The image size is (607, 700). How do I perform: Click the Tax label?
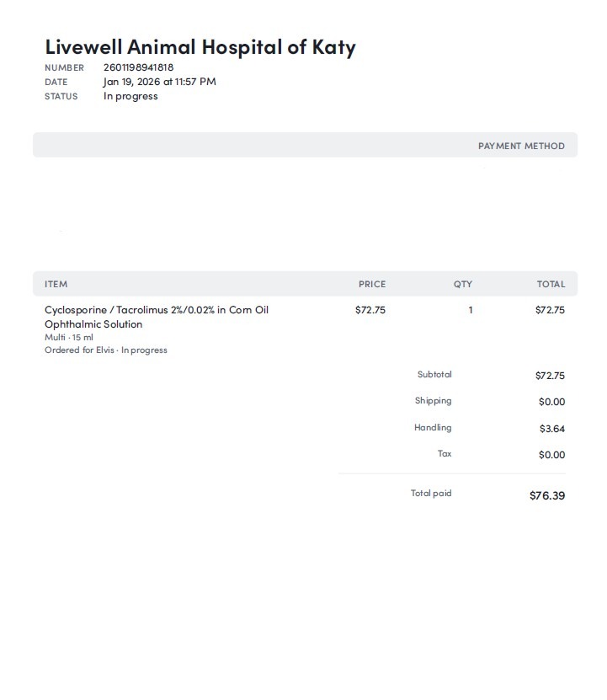coord(445,453)
